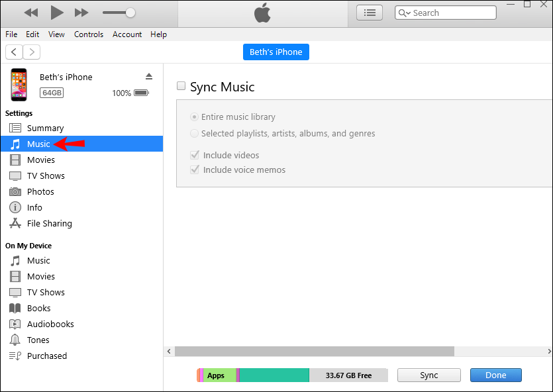Click the Beth's iPhone blue button
553x392 pixels.
(x=276, y=52)
